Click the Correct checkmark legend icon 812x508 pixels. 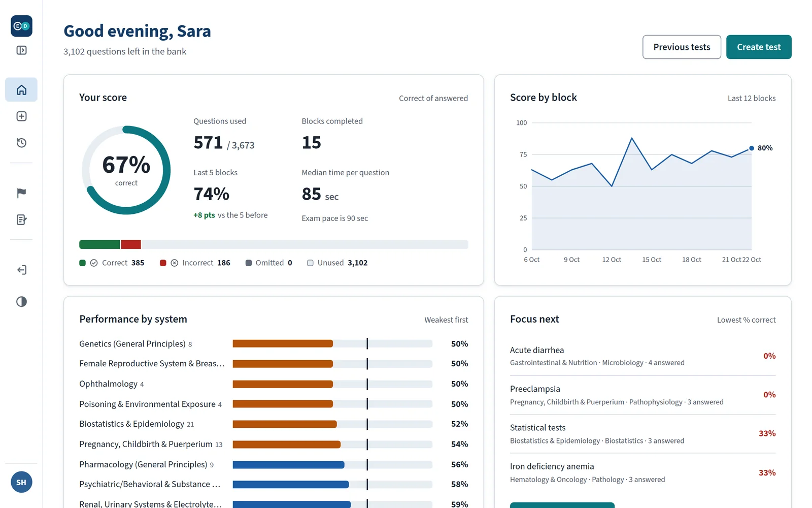(94, 263)
